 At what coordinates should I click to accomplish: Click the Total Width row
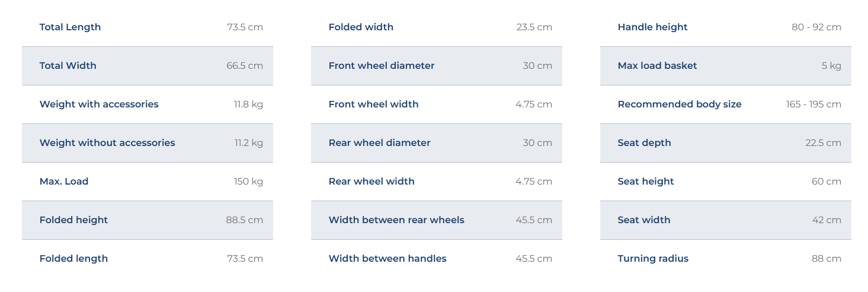tap(148, 66)
